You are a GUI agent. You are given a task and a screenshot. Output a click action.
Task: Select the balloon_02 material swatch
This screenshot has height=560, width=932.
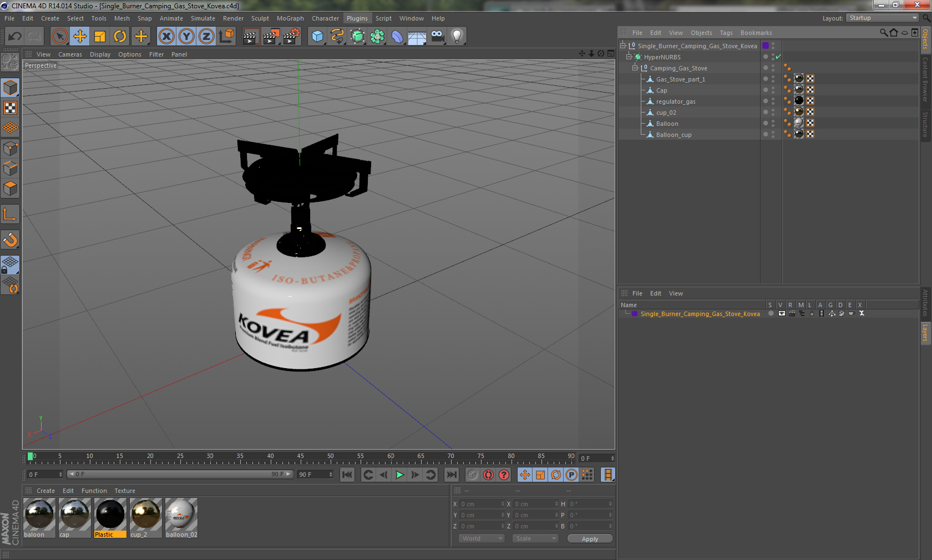181,518
